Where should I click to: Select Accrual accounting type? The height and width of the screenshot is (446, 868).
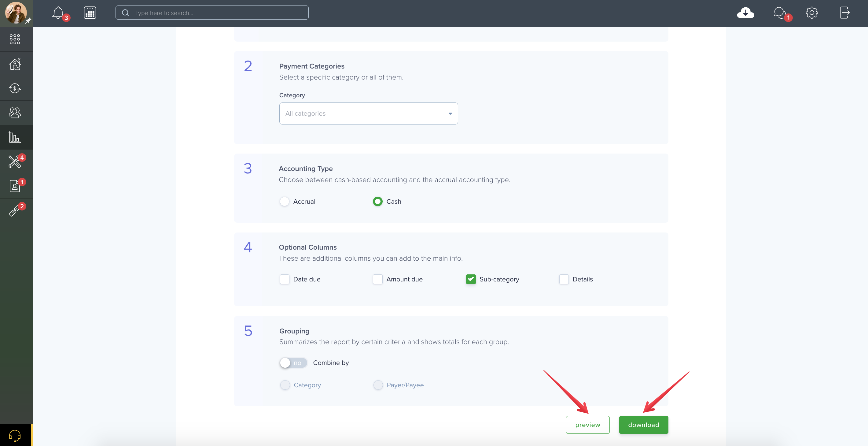click(x=284, y=201)
